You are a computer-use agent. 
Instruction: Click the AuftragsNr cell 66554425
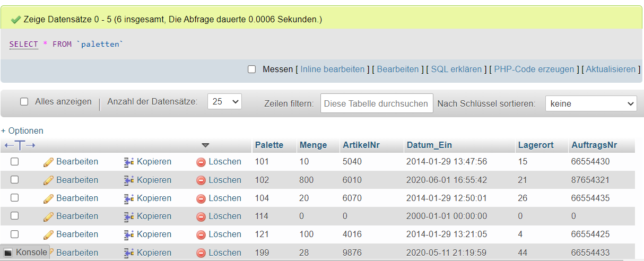pyautogui.click(x=590, y=234)
